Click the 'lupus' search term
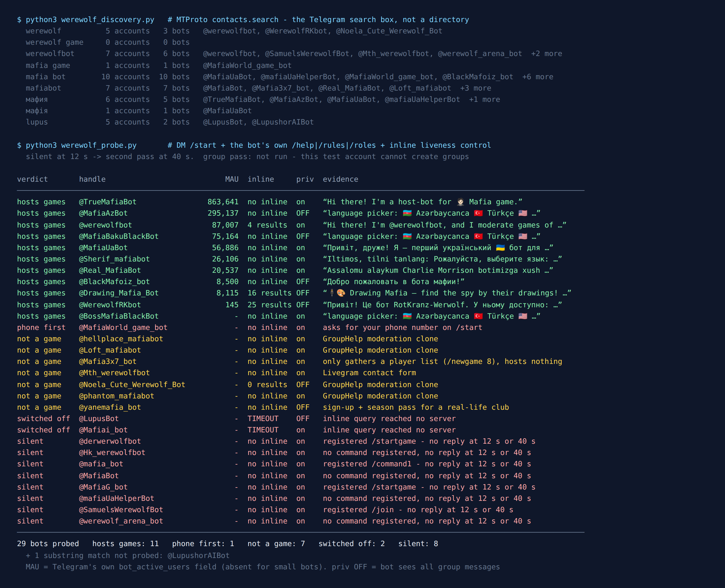The height and width of the screenshot is (588, 725). tap(37, 122)
